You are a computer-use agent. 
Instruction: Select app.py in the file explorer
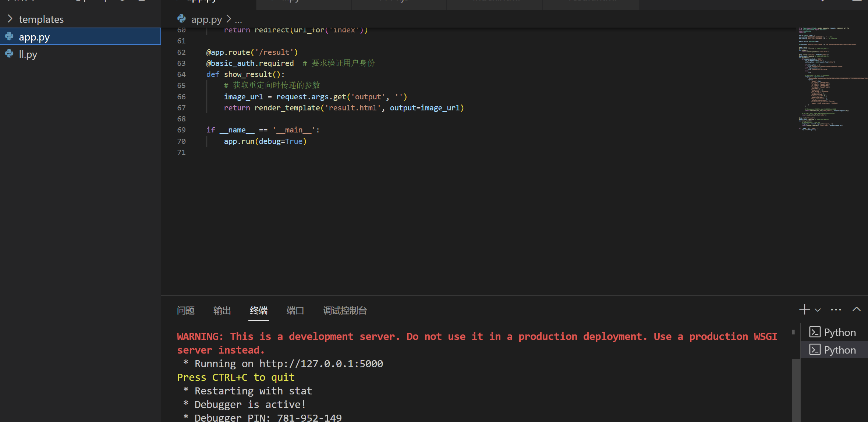[x=80, y=36]
